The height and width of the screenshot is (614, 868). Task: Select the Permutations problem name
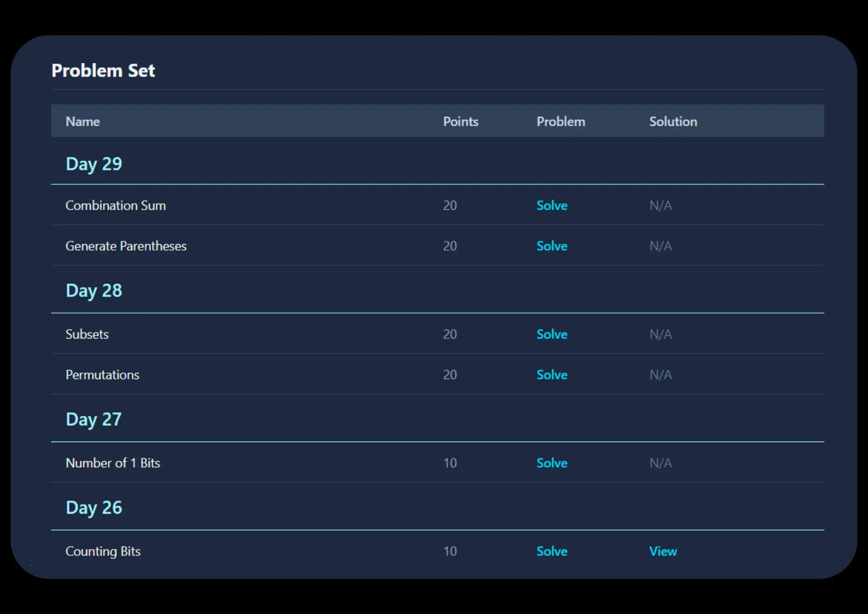pos(102,374)
